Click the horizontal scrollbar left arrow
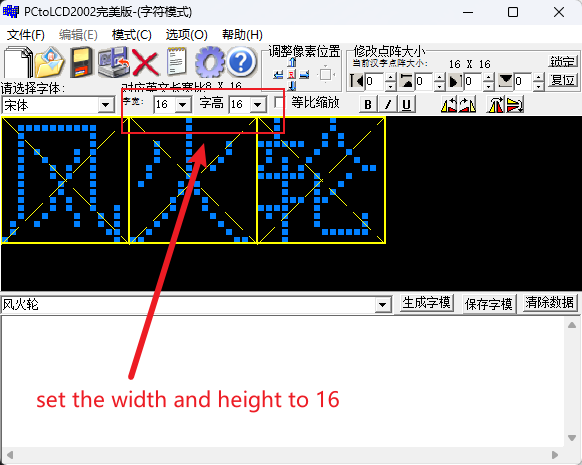 click(x=10, y=455)
